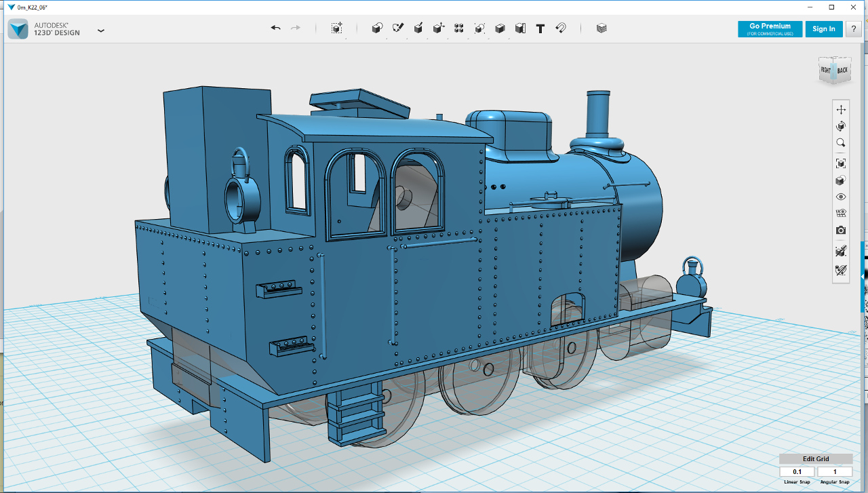
Task: Switch perspective or orthographic view mode
Action: 841,180
